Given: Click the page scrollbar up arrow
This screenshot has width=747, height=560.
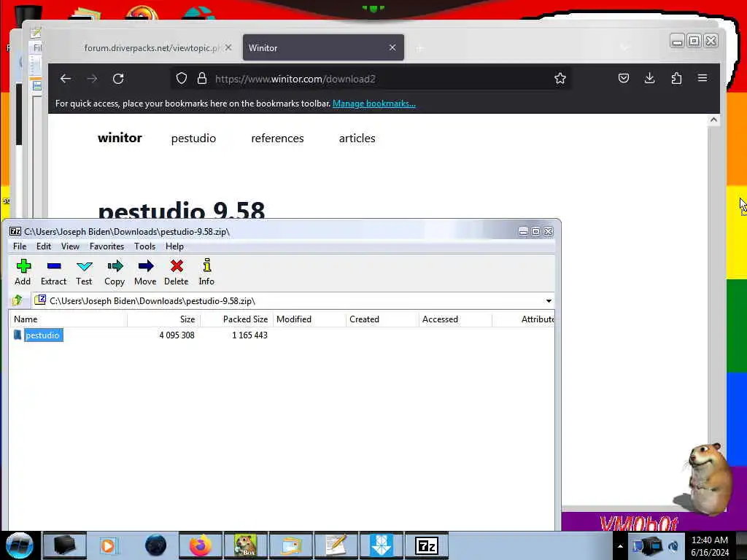Looking at the screenshot, I should (713, 120).
